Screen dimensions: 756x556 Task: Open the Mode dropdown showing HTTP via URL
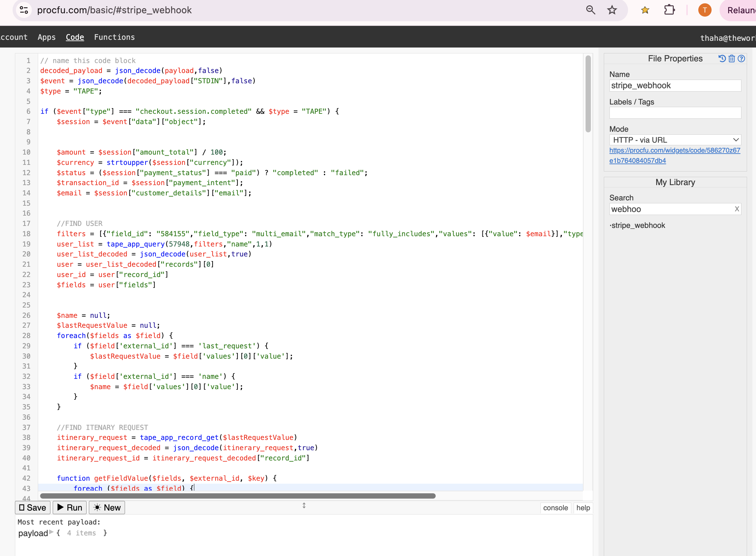[x=675, y=139]
